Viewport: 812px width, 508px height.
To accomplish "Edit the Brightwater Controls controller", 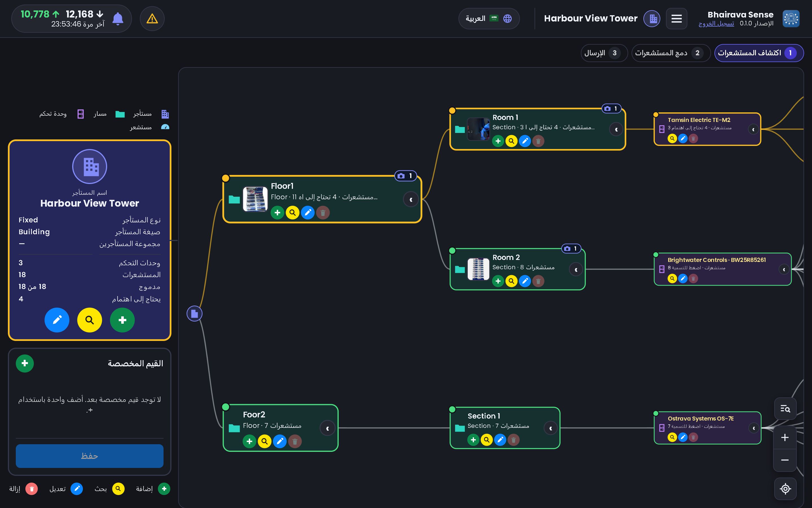I will 683,279.
